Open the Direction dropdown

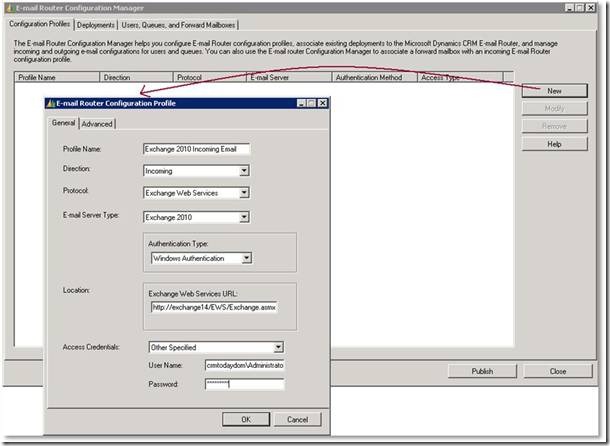[x=243, y=171]
